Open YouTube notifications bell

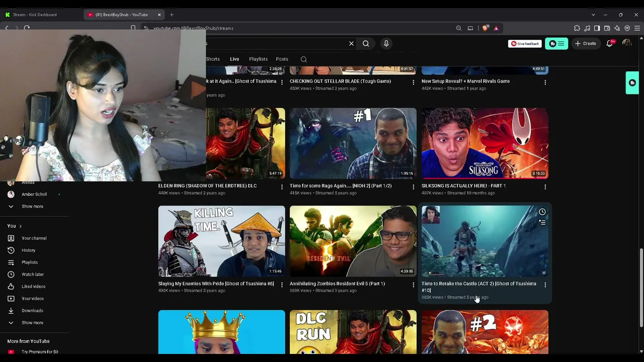(610, 44)
